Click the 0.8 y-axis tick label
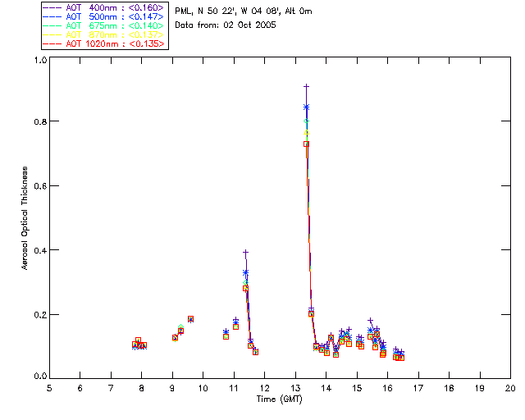The image size is (525, 420). click(x=40, y=121)
